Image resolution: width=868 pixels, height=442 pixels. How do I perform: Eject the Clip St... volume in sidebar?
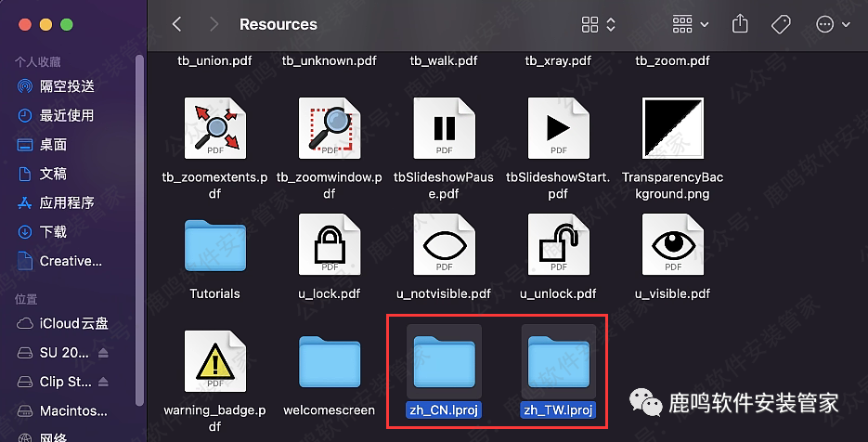(103, 382)
